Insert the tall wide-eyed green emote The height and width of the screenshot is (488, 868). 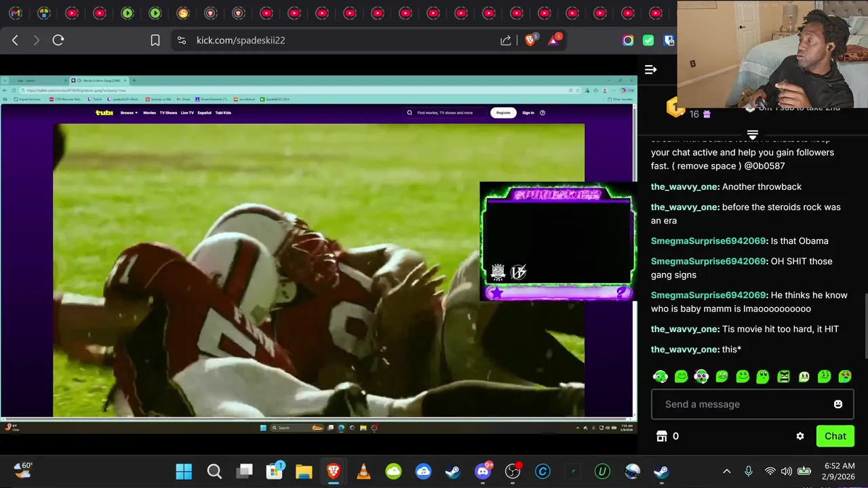(763, 376)
